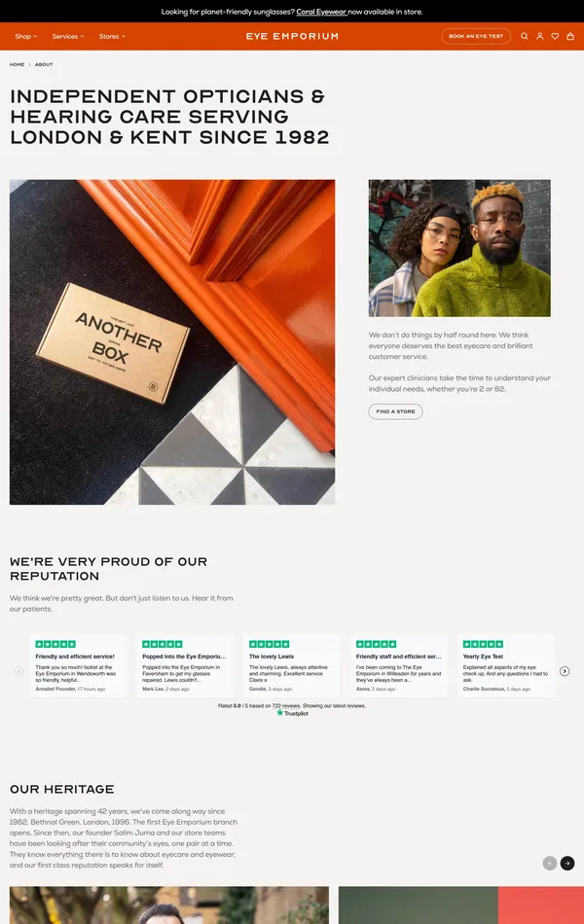Go to Home breadcrumb link
This screenshot has height=924, width=584.
point(17,65)
